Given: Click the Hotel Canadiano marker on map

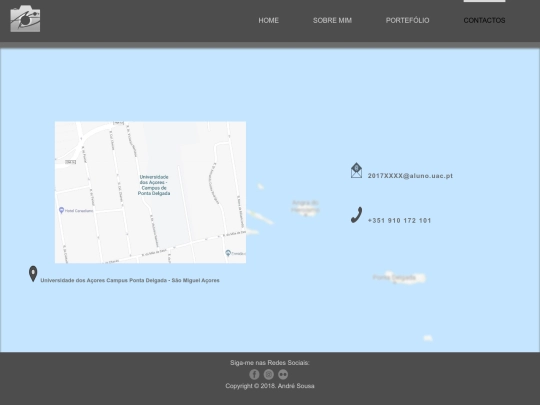Looking at the screenshot, I should (62, 210).
